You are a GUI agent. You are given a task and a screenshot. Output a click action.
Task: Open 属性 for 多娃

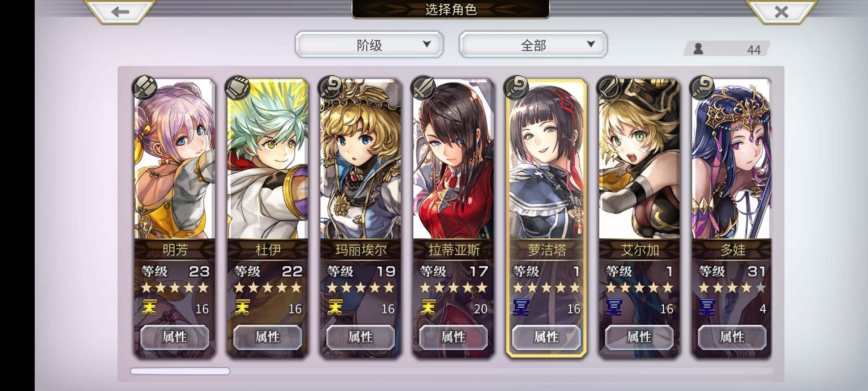[x=732, y=337]
